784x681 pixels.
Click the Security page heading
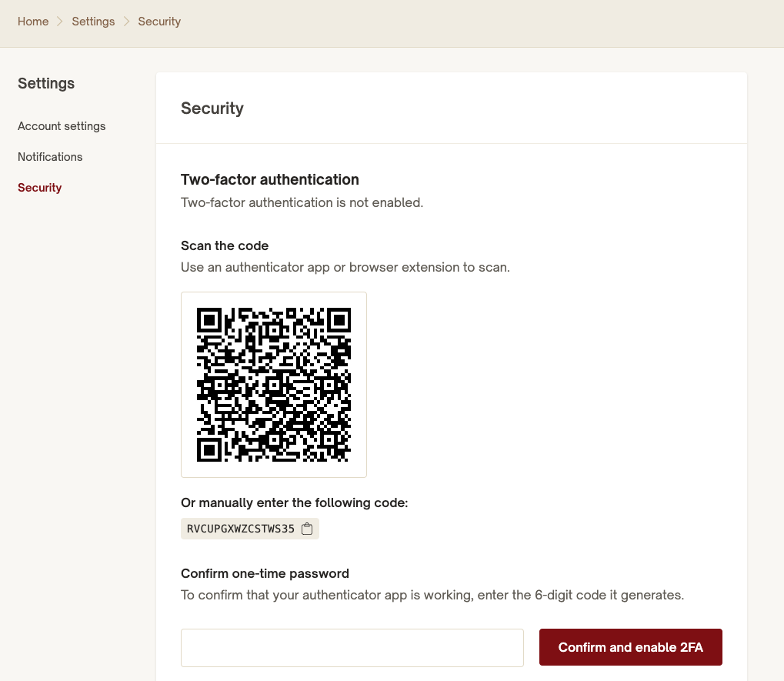tap(212, 108)
